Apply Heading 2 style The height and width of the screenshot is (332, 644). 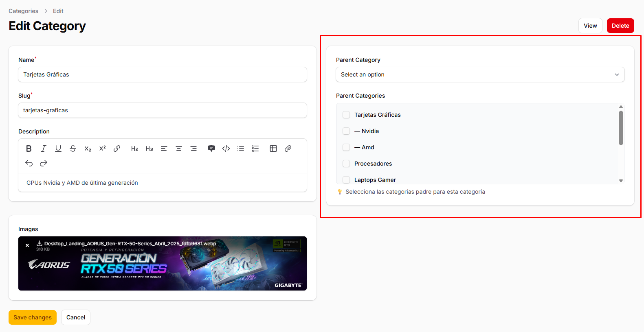tap(135, 149)
